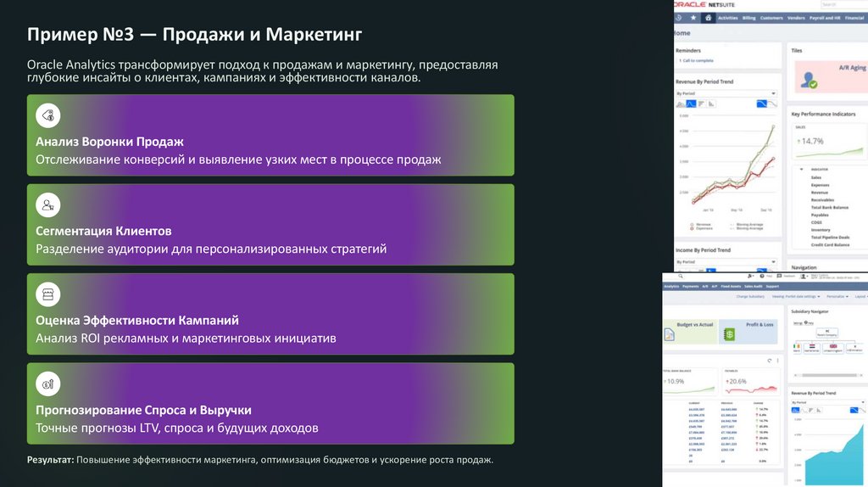868x487 pixels.
Task: Open the Payroll and HR menu
Action: coord(825,18)
